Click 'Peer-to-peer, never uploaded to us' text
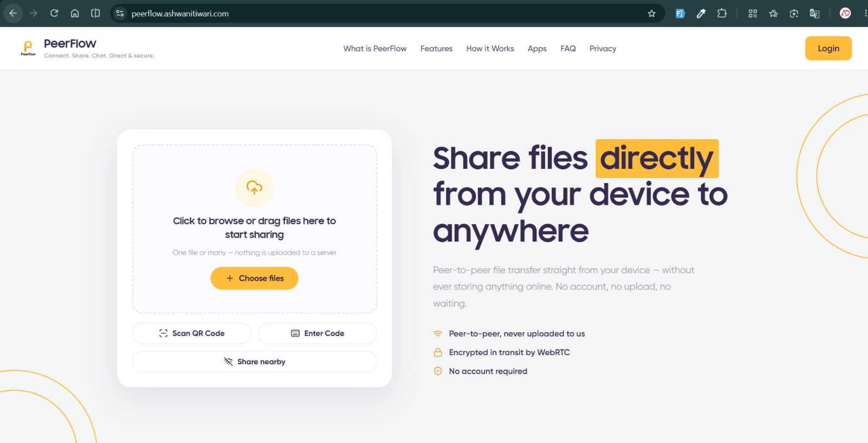 click(516, 334)
